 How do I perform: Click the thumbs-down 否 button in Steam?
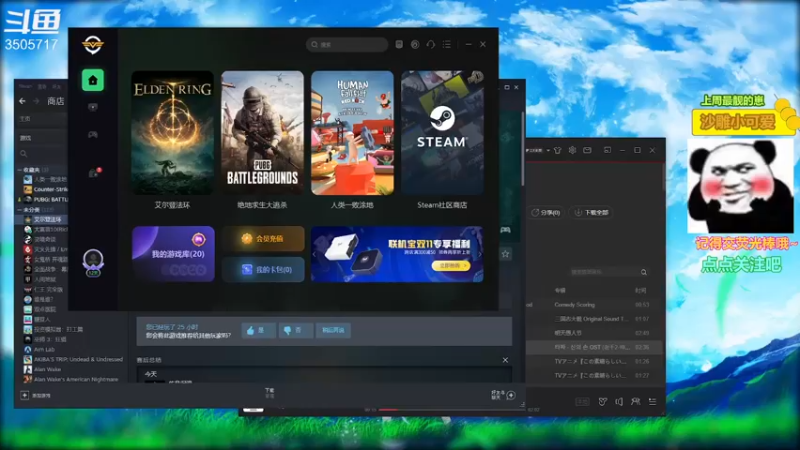point(295,331)
